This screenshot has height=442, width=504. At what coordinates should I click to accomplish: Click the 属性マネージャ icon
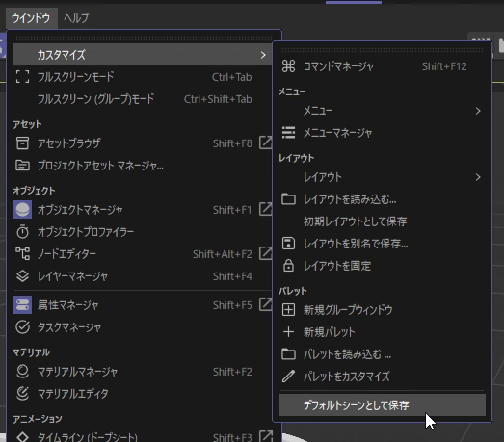tap(22, 305)
